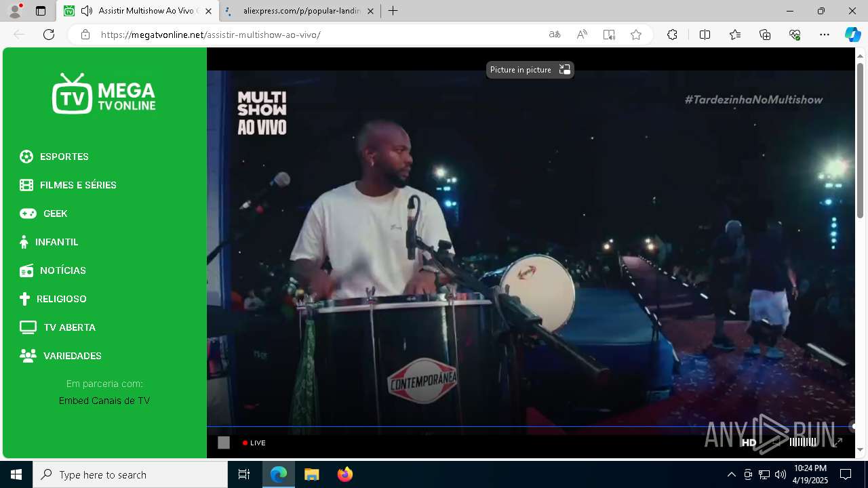Click the Embed Canais de TV link
Image resolution: width=868 pixels, height=488 pixels.
pyautogui.click(x=104, y=401)
